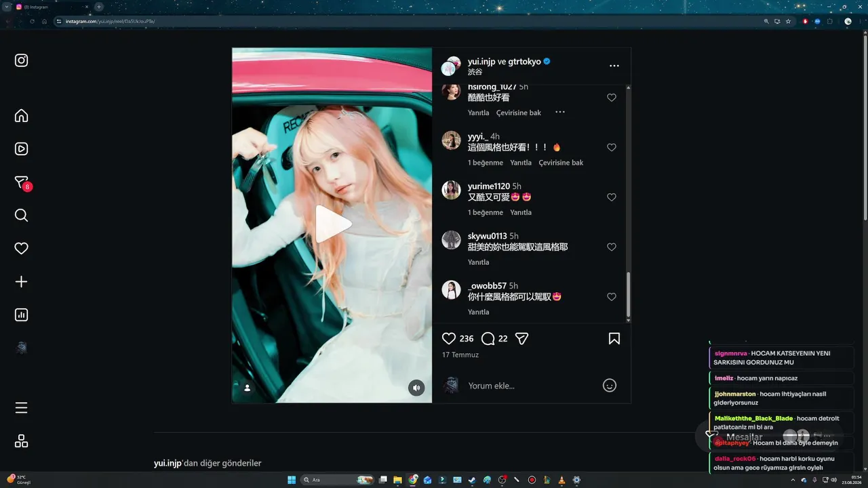Like skywu0113's comment

point(612,247)
